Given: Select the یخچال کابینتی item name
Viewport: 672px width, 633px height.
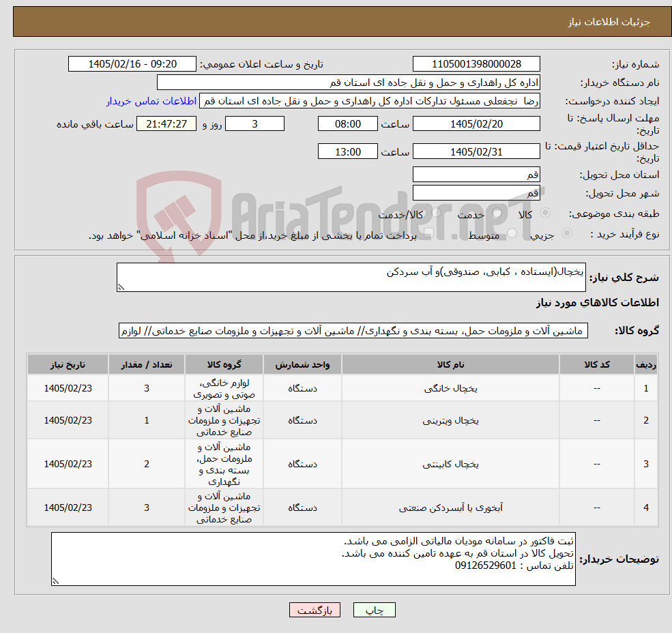Looking at the screenshot, I should 450,464.
